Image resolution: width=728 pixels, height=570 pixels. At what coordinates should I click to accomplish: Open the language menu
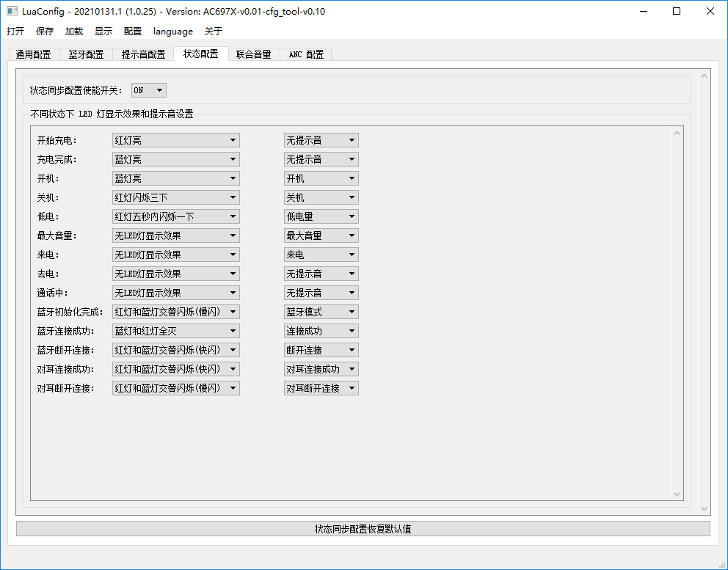click(173, 31)
